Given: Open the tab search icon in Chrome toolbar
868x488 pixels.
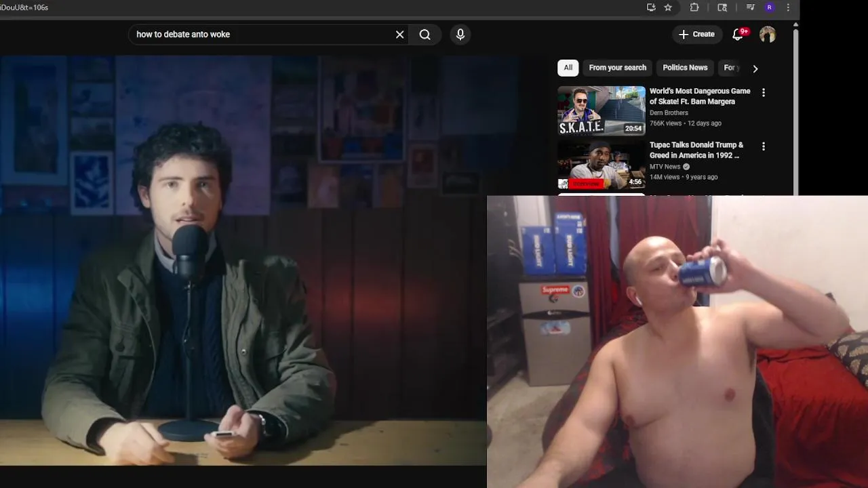Looking at the screenshot, I should [722, 7].
